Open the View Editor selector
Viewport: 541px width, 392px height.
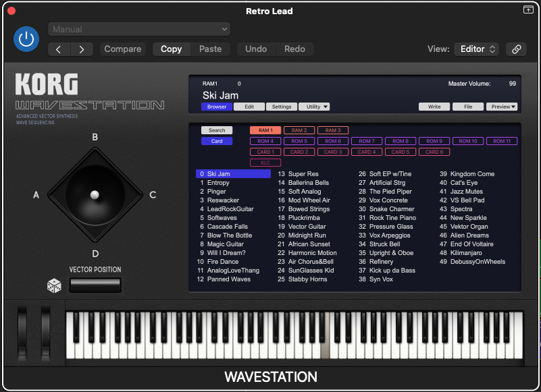pyautogui.click(x=476, y=49)
